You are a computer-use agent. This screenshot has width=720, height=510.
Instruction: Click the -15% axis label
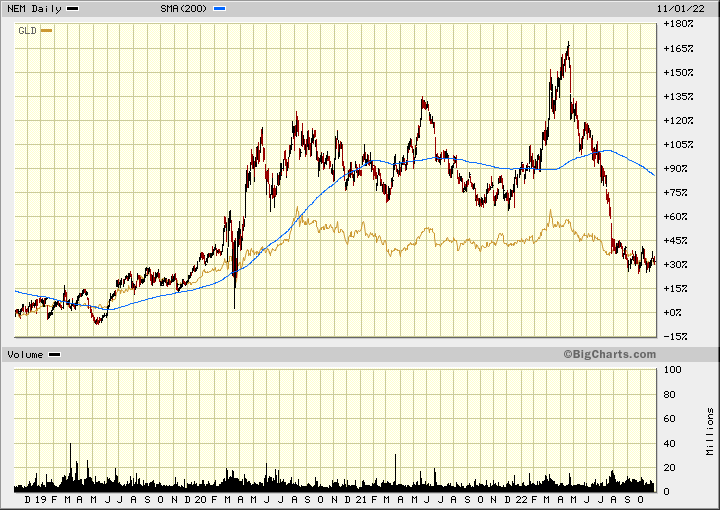pyautogui.click(x=675, y=336)
